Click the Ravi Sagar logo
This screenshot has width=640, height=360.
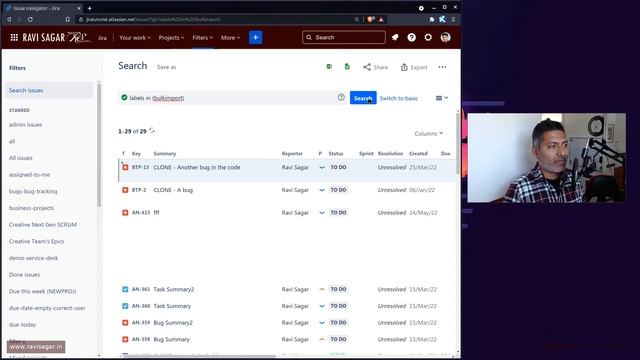[56, 38]
